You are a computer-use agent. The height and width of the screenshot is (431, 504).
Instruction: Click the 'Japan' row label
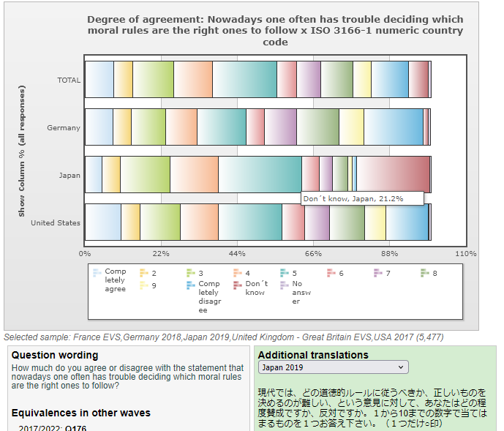[69, 176]
